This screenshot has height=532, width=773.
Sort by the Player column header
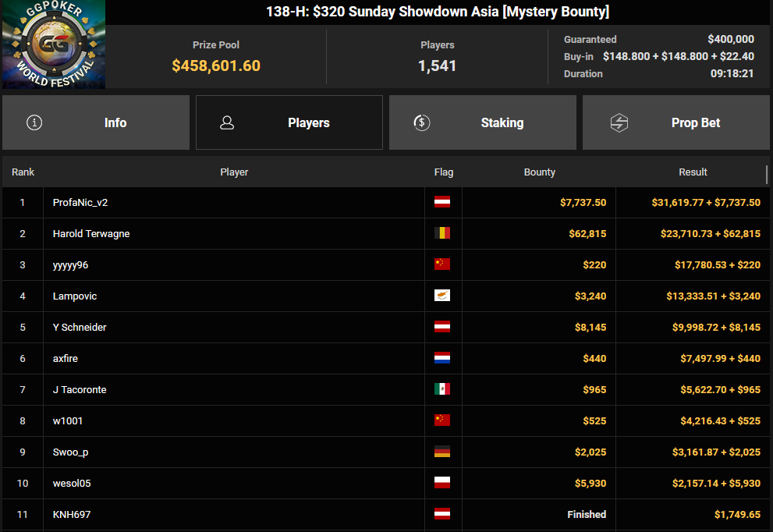[234, 172]
